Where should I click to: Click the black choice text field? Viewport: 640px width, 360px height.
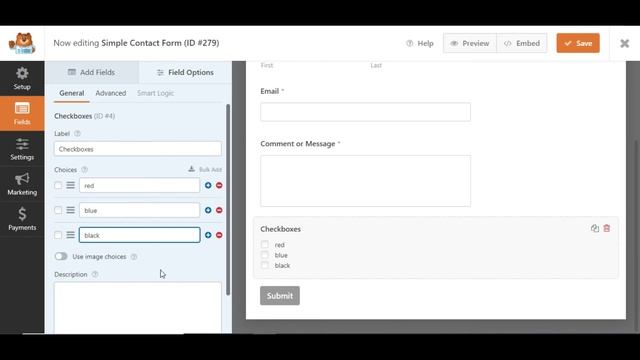(x=140, y=235)
